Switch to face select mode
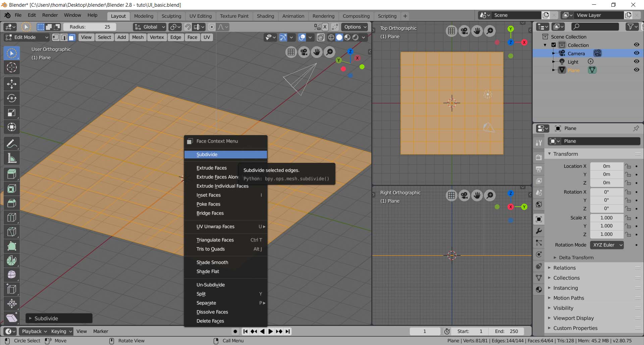 tap(72, 37)
